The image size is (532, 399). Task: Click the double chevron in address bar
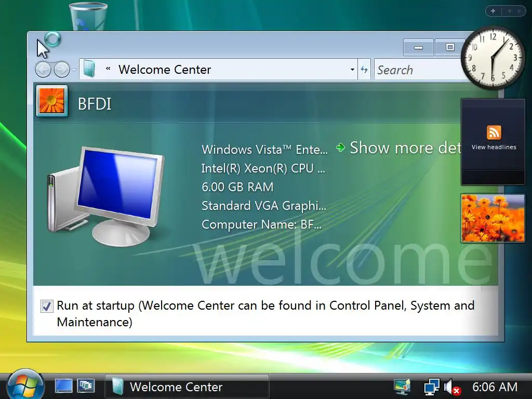pos(108,69)
